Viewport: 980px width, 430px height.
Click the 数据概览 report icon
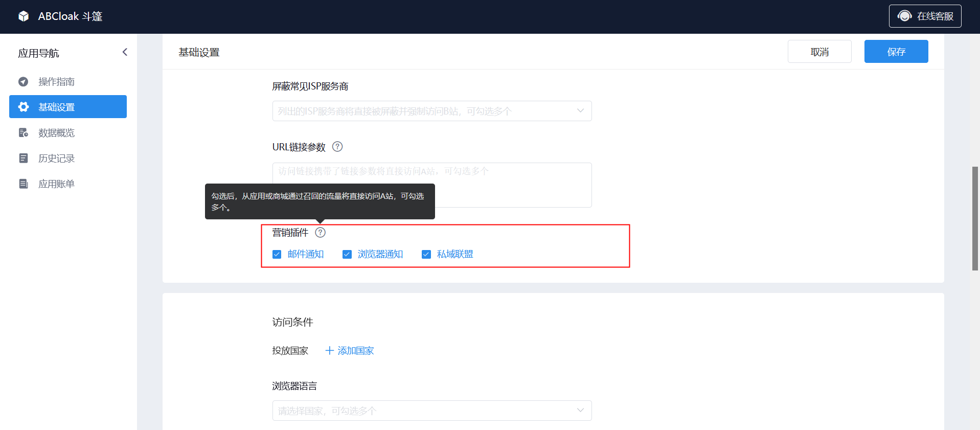[x=24, y=133]
